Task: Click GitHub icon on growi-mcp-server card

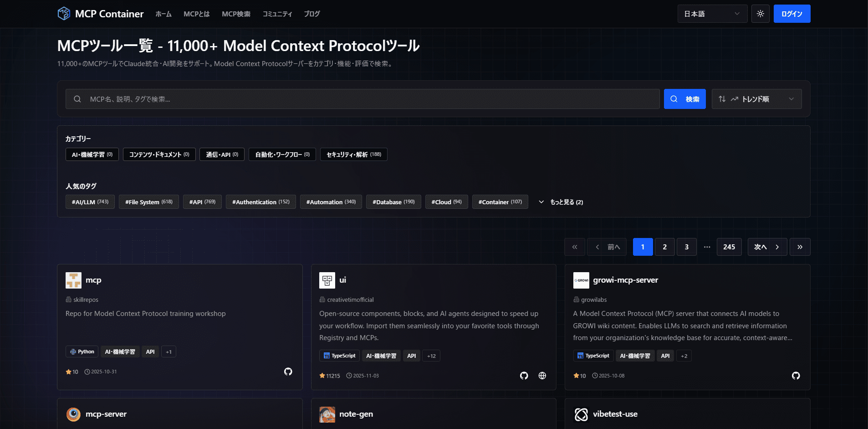Action: 796,376
